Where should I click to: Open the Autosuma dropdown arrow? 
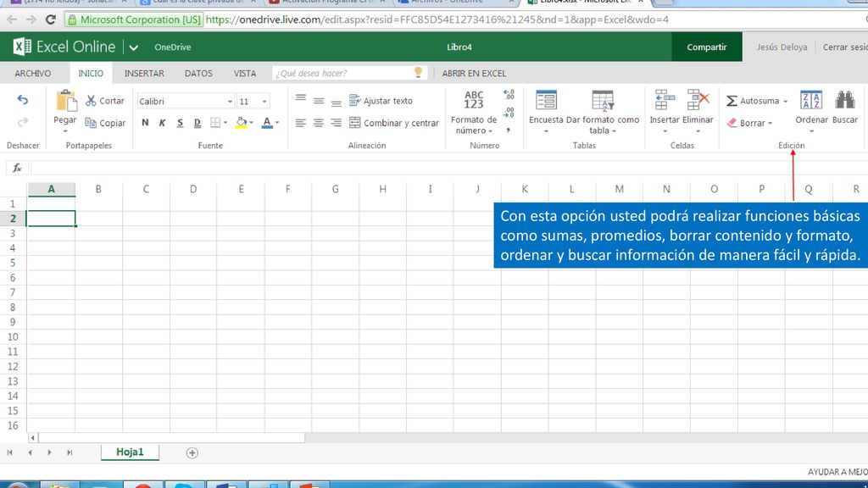(x=785, y=102)
